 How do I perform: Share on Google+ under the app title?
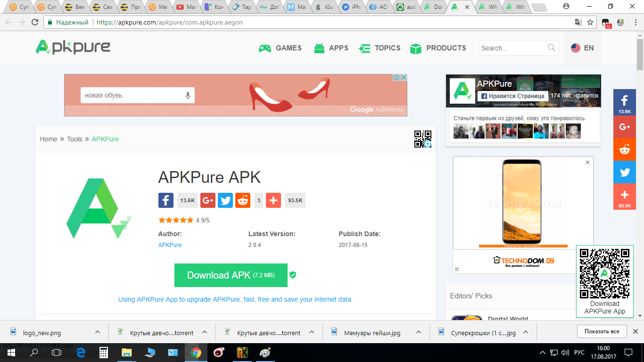[208, 200]
